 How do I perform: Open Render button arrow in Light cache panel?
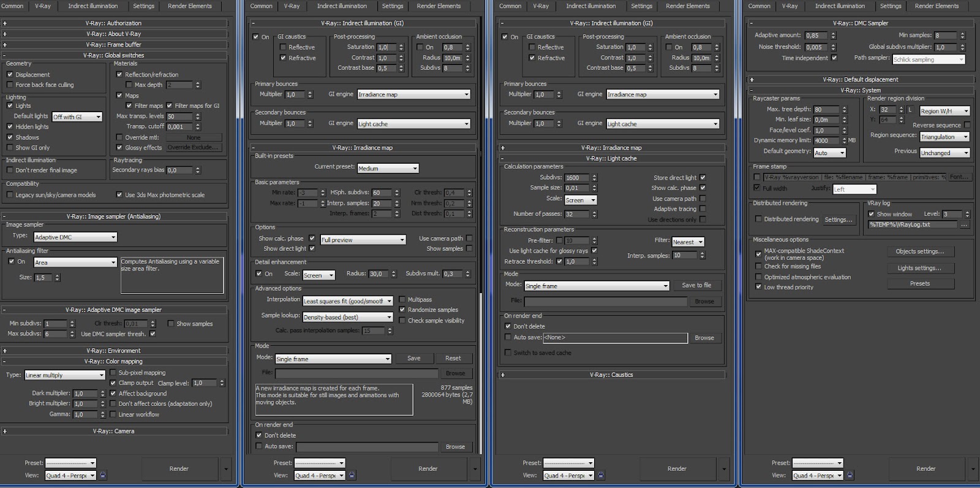click(724, 469)
